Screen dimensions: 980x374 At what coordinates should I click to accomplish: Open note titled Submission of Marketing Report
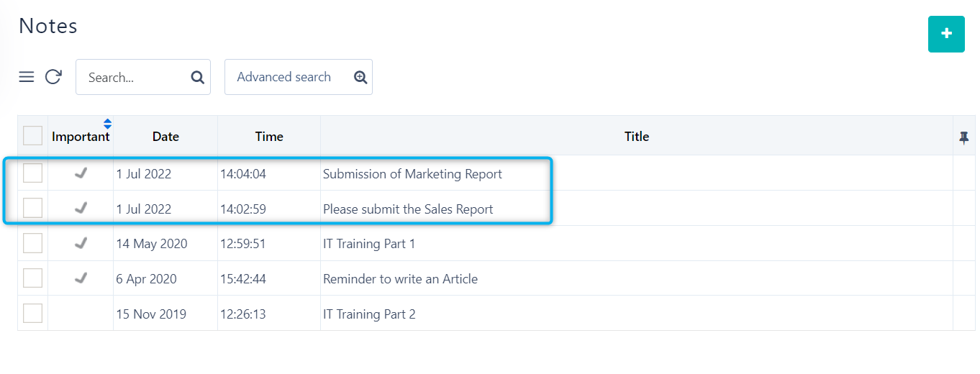coord(412,174)
